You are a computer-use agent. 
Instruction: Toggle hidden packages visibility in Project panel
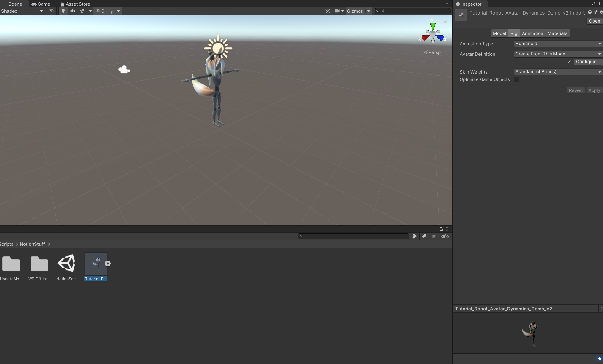click(x=445, y=236)
